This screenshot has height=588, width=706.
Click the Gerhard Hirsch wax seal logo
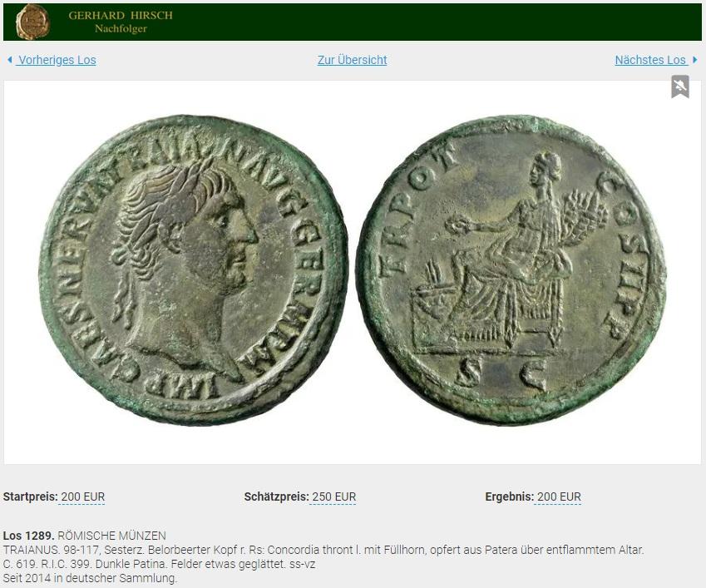tap(32, 22)
